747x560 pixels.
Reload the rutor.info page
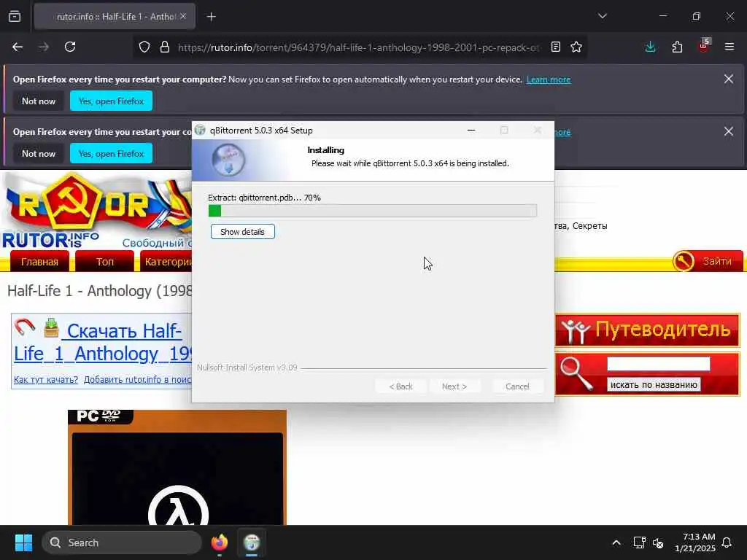70,47
